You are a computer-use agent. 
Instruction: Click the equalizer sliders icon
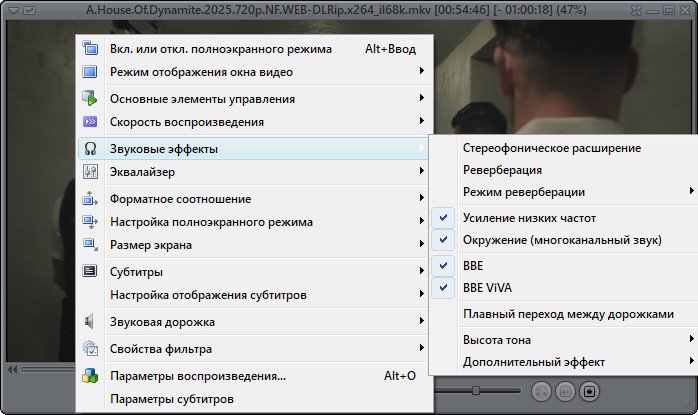point(90,172)
